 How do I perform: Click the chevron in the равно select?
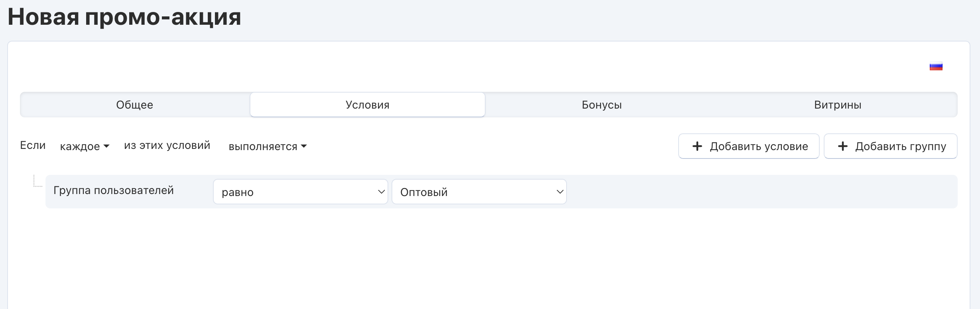pos(381,192)
